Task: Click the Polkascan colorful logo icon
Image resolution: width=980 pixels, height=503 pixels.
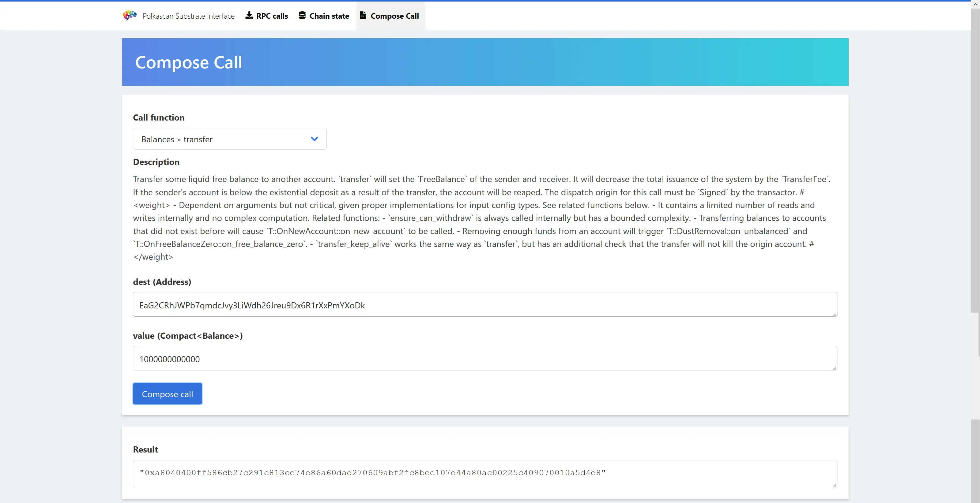Action: [x=130, y=16]
